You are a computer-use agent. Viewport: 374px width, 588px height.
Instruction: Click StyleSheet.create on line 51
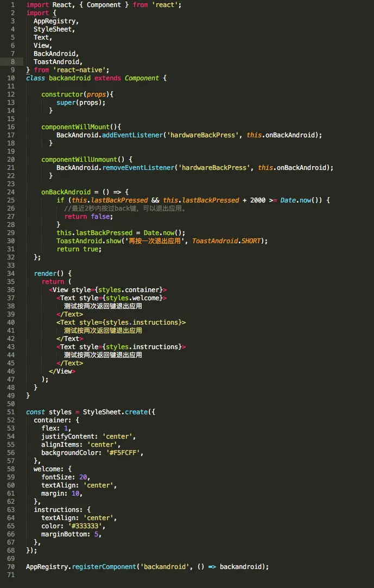coord(115,412)
